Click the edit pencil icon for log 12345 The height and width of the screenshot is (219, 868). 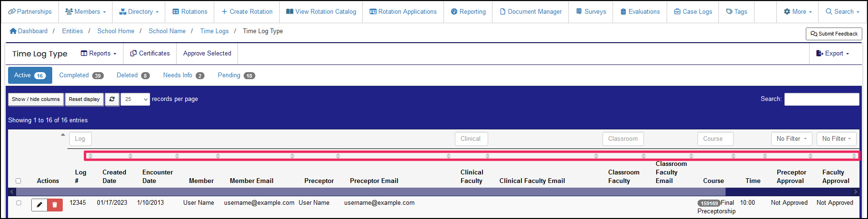[x=39, y=205]
